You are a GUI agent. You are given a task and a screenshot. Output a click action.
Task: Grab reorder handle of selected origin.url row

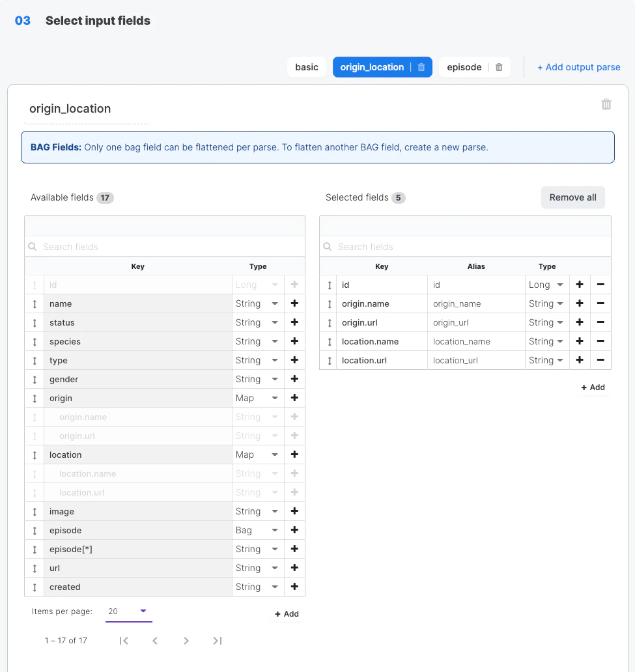pyautogui.click(x=330, y=323)
